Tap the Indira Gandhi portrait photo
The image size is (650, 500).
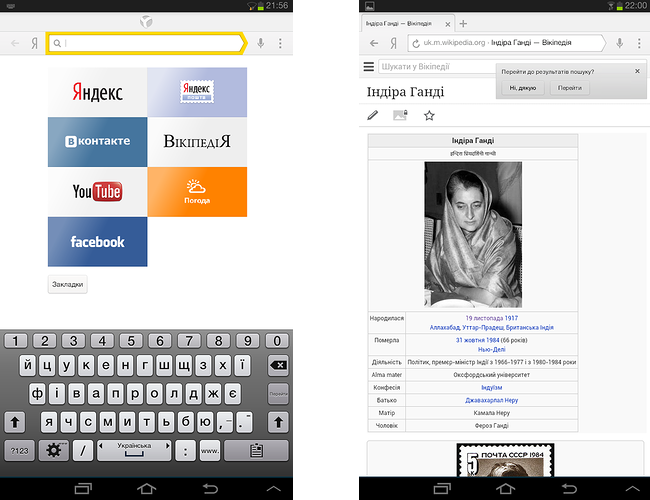coord(473,235)
